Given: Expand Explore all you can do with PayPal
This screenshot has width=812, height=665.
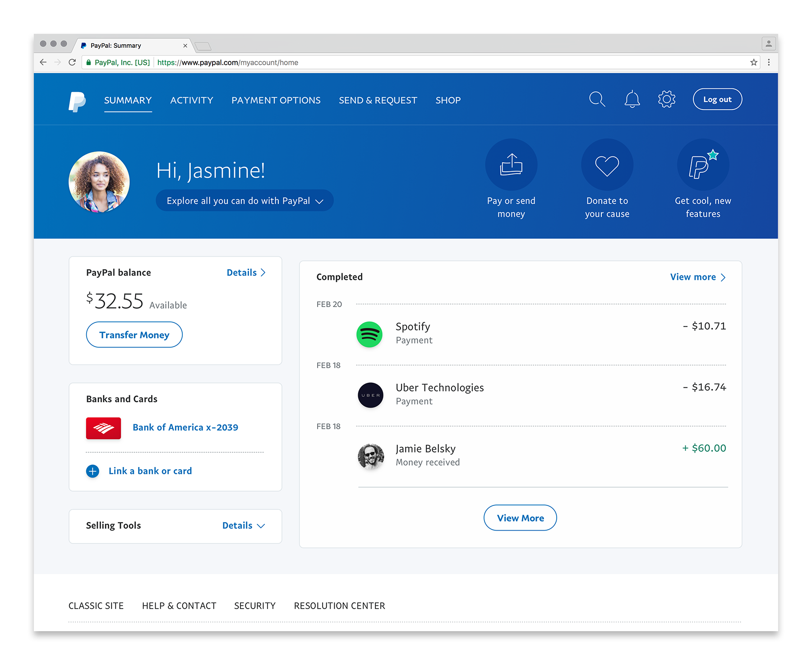Looking at the screenshot, I should coord(245,201).
